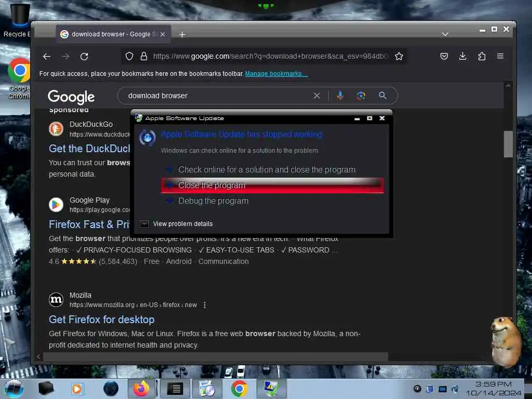The width and height of the screenshot is (532, 399).
Task: Bookmark this page with star icon
Action: 399,56
